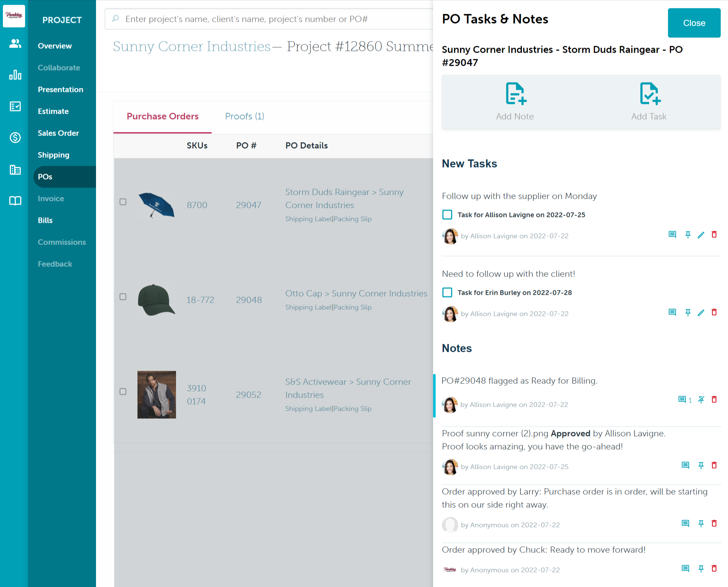Viewport: 728px width, 587px height.
Task: Pin Chuck's order approved note
Action: click(701, 568)
